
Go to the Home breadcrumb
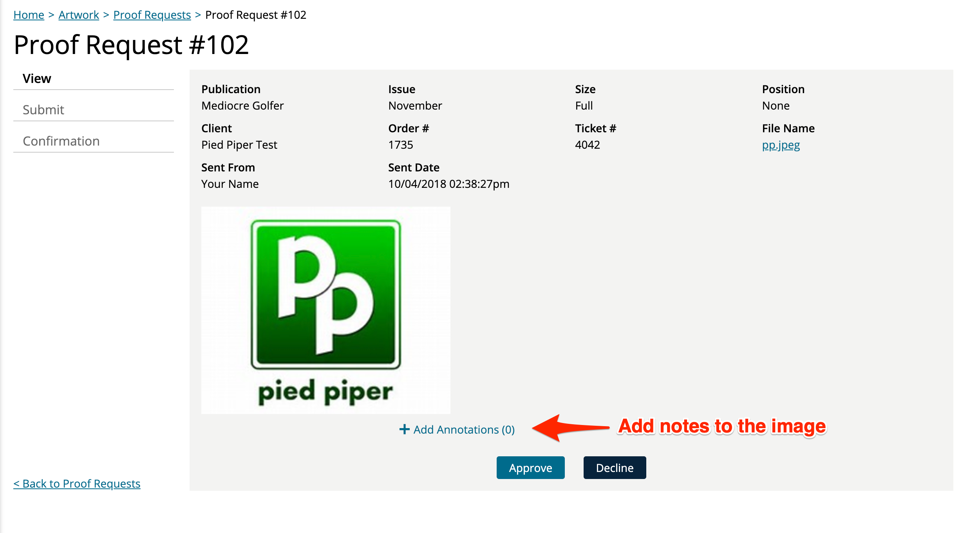[29, 14]
